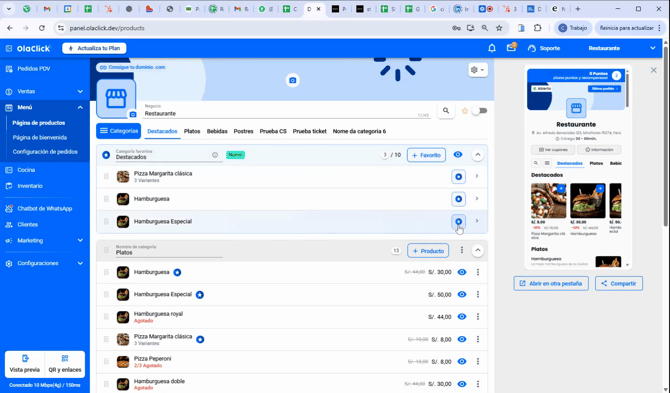Open Configuración de pedidos
This screenshot has width=670, height=393.
coord(45,152)
